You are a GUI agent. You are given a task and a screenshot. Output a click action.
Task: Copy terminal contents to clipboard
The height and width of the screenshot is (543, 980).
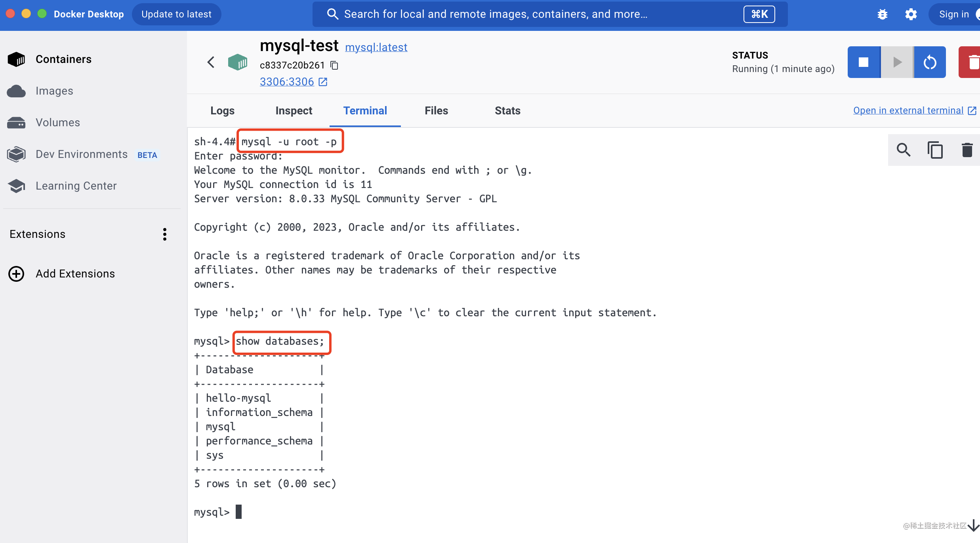click(x=935, y=150)
